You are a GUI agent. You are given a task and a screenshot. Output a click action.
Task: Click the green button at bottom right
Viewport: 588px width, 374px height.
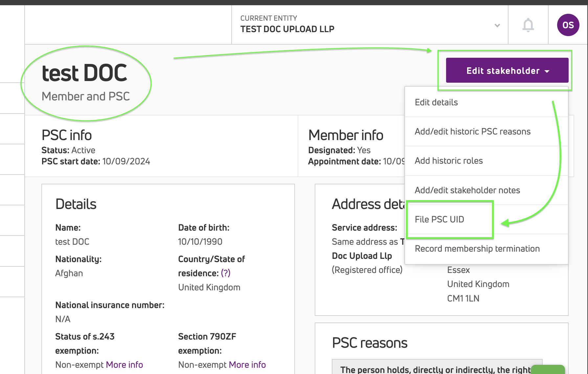pyautogui.click(x=548, y=369)
